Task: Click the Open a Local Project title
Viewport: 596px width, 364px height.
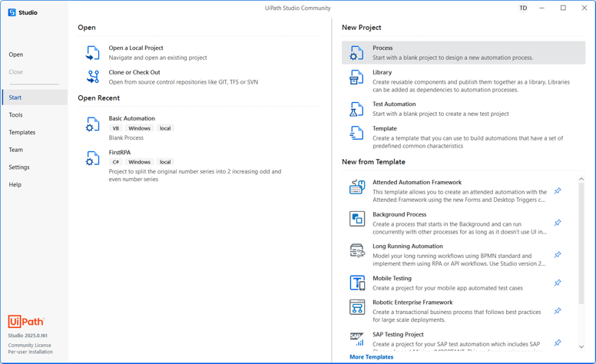Action: click(x=136, y=48)
